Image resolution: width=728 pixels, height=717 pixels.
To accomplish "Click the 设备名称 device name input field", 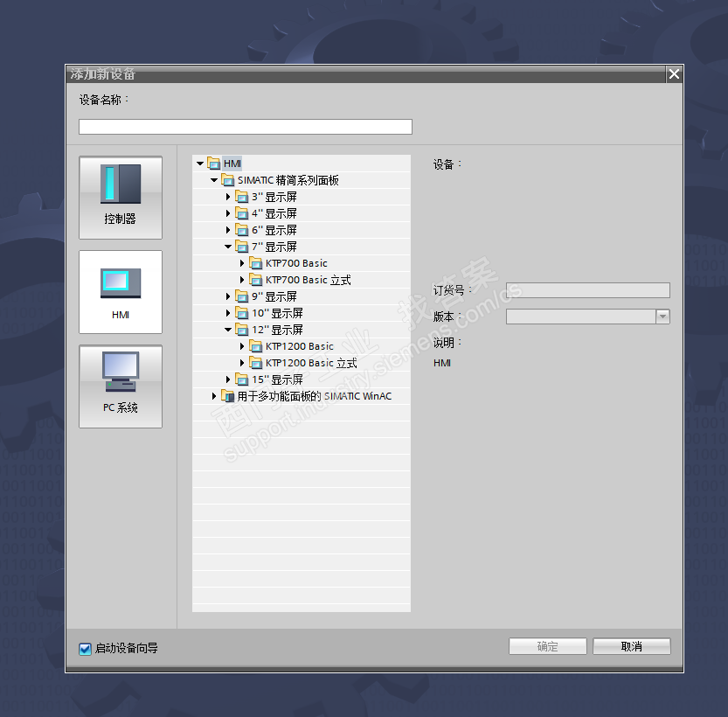I will pos(246,127).
